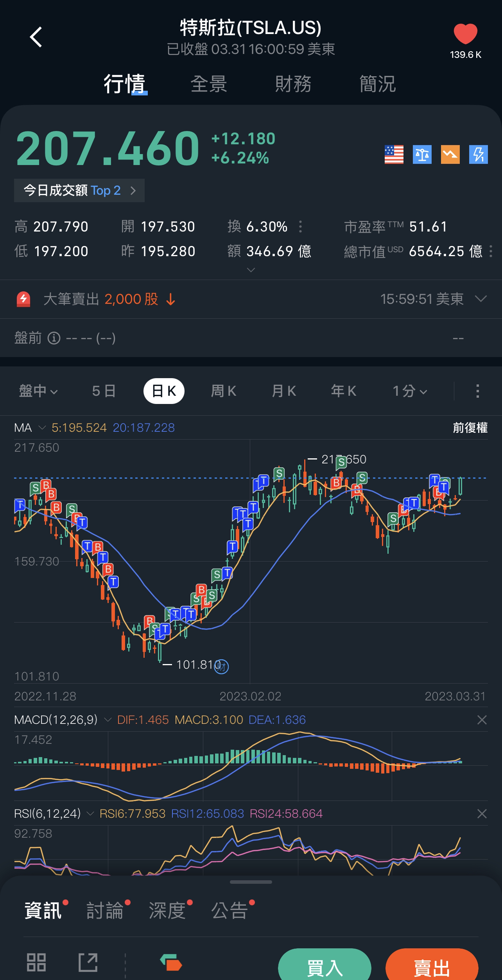Tap the orange downward trend icon
Image resolution: width=502 pixels, height=980 pixels.
point(450,154)
